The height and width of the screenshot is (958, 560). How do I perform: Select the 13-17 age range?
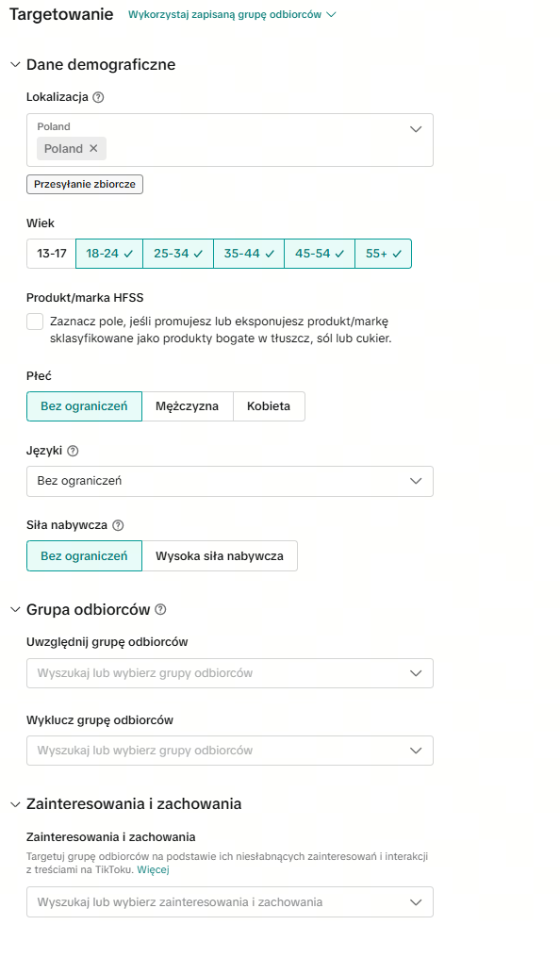(x=51, y=254)
